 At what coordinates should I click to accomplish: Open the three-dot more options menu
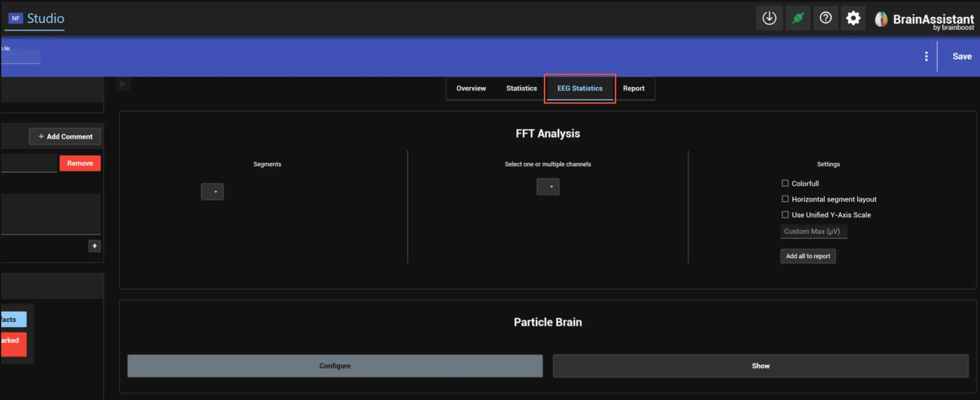(x=926, y=56)
